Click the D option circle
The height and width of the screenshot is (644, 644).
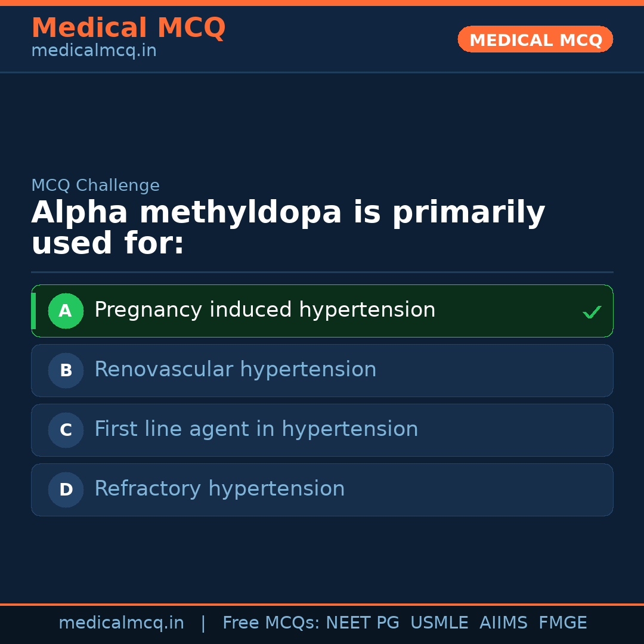click(x=66, y=490)
